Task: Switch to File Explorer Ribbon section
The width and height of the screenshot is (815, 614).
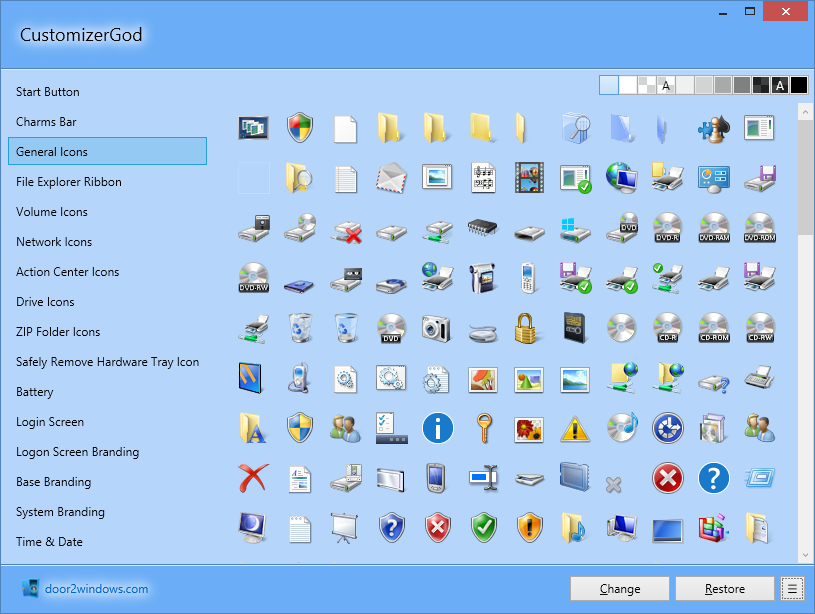Action: (x=69, y=182)
